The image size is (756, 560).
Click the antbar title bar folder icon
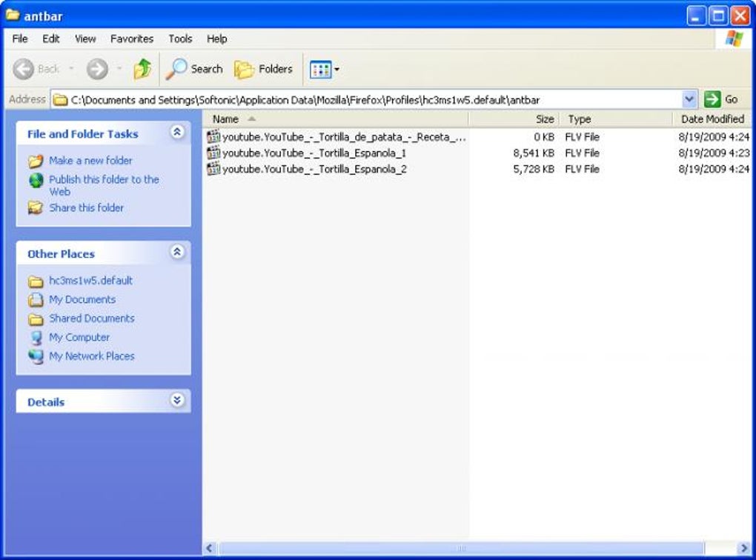[x=13, y=16]
